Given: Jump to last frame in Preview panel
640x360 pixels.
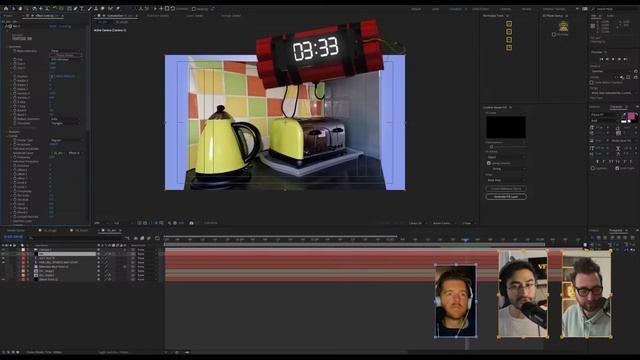Looking at the screenshot, I should [625, 60].
